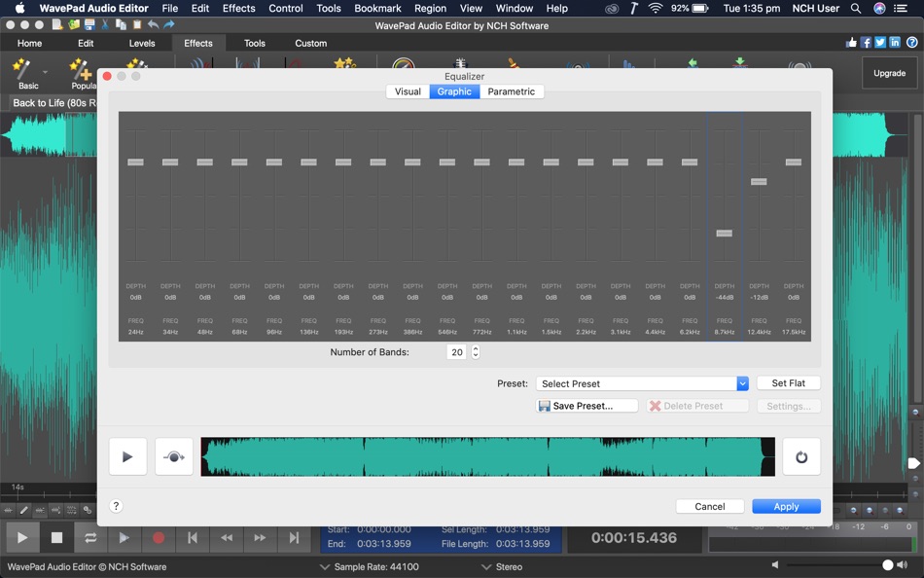Click Apply to confirm equalizer settings
Viewport: 924px width, 578px height.
[x=786, y=506]
